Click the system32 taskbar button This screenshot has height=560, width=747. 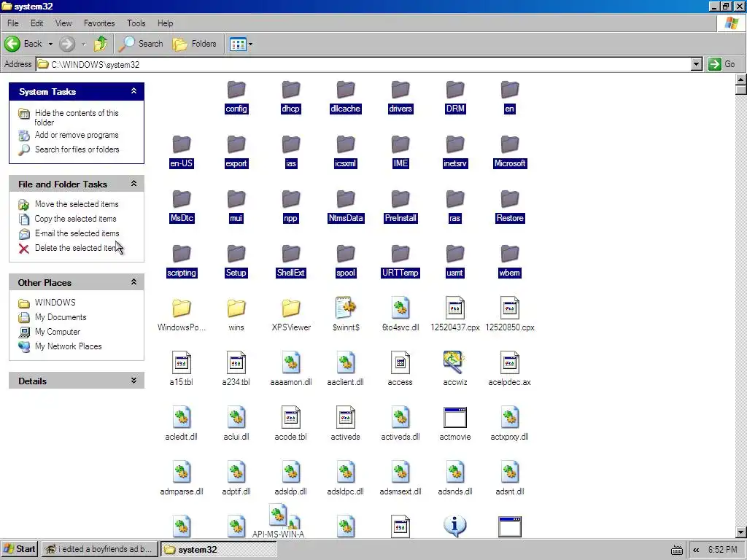pos(218,550)
